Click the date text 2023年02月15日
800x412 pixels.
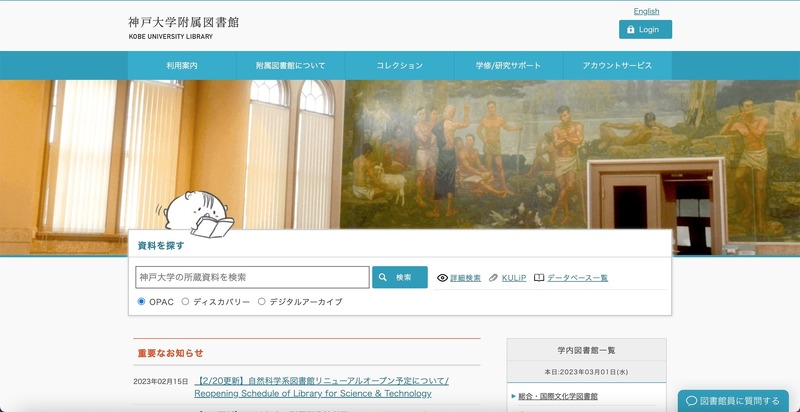tap(161, 381)
